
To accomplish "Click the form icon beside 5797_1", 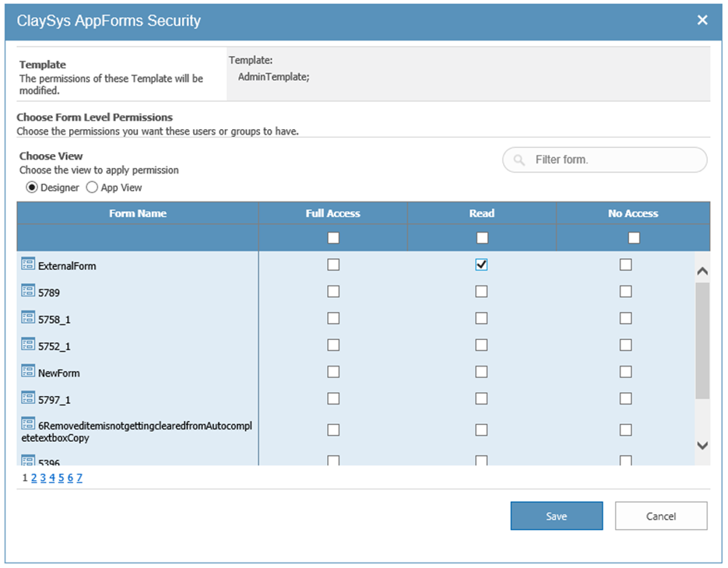I will pos(28,398).
